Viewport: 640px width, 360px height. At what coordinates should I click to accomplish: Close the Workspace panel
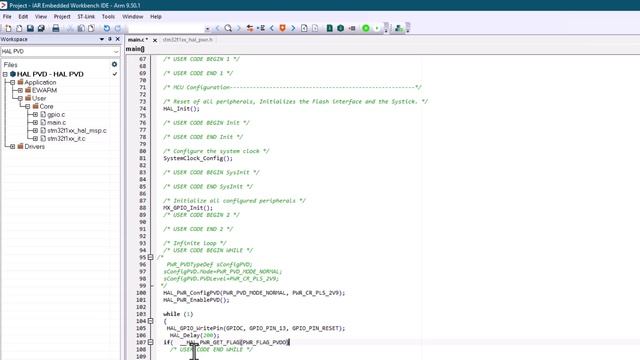pos(118,39)
